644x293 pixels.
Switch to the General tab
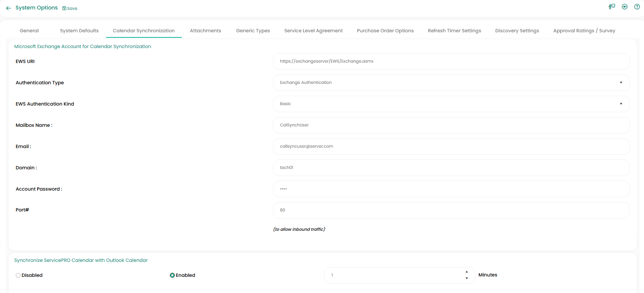click(29, 31)
